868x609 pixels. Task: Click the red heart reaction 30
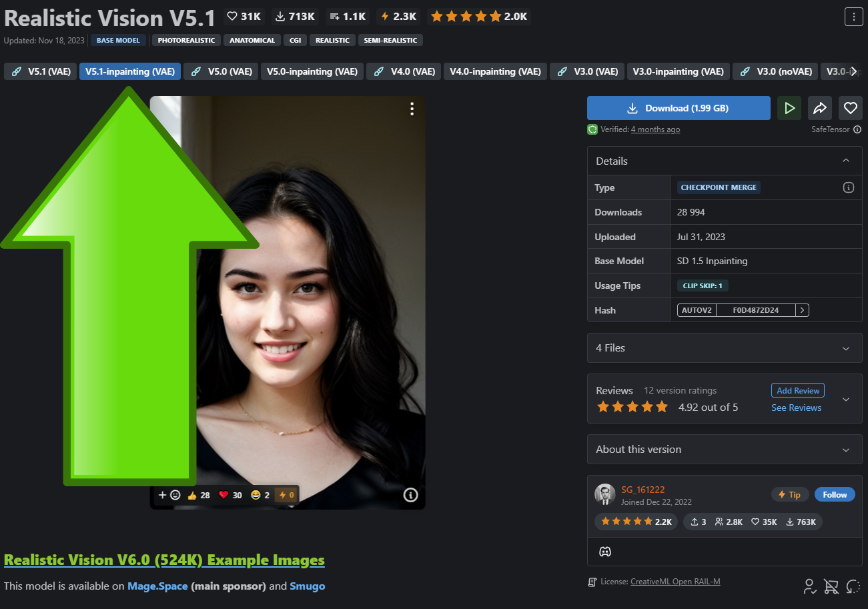230,495
